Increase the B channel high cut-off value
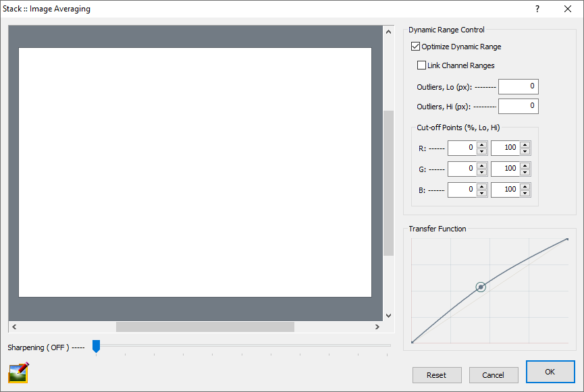Viewport: 584px width, 392px height. pos(525,186)
